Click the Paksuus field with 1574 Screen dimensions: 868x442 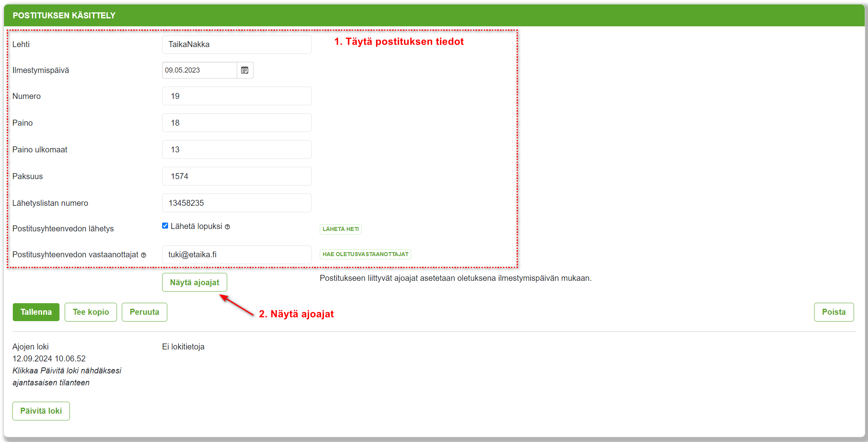[237, 176]
